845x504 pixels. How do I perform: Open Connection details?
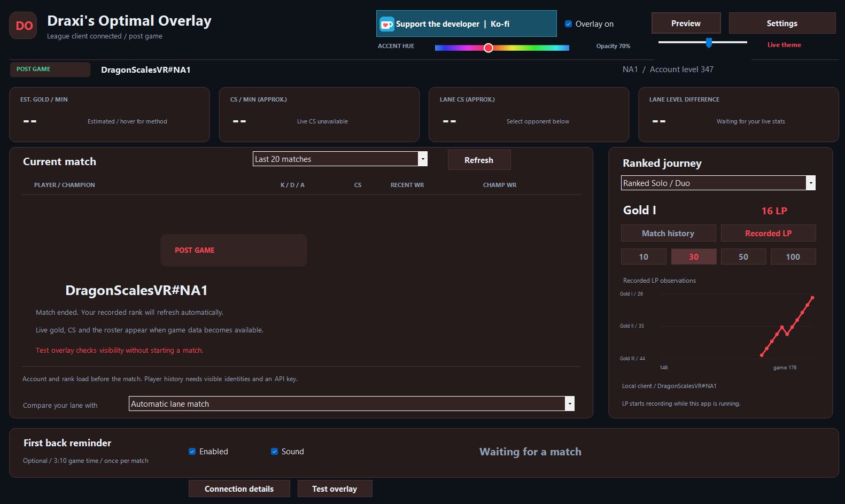[x=239, y=489]
